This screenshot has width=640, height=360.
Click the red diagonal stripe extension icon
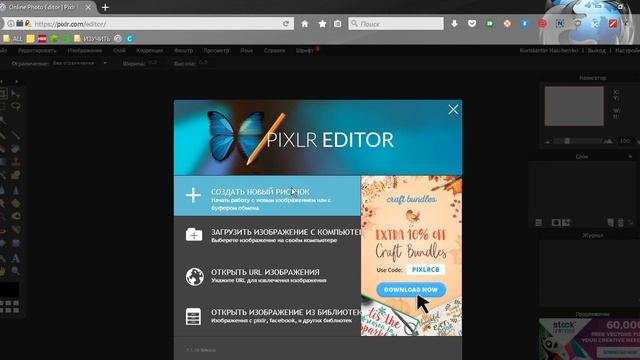[613, 24]
